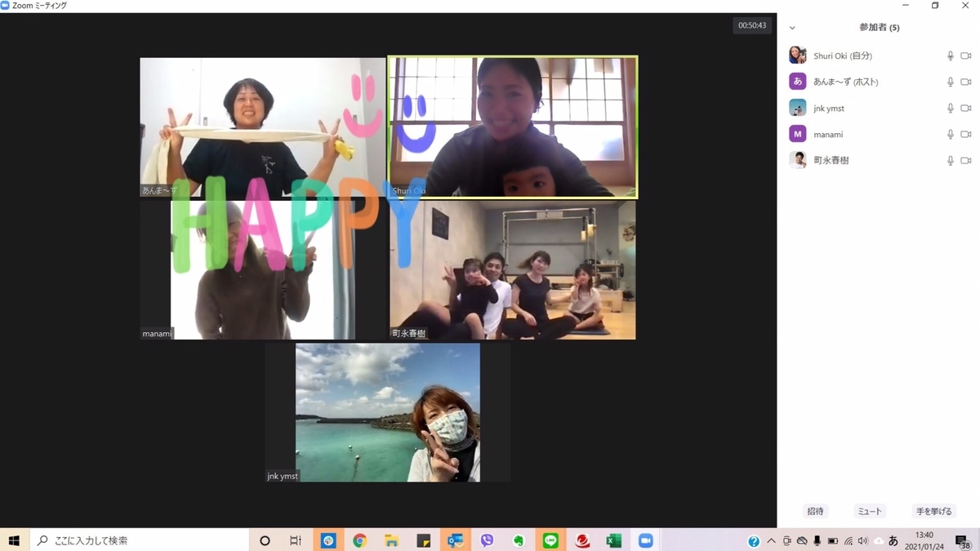Open the notification center with 38 badge
The width and height of the screenshot is (980, 551).
[x=963, y=540]
